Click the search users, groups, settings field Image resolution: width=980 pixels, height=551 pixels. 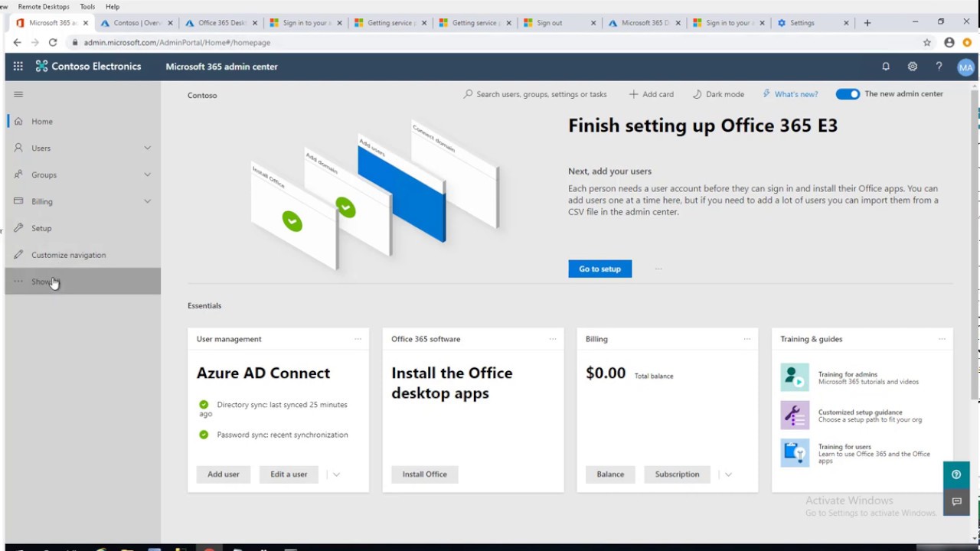[x=535, y=94]
